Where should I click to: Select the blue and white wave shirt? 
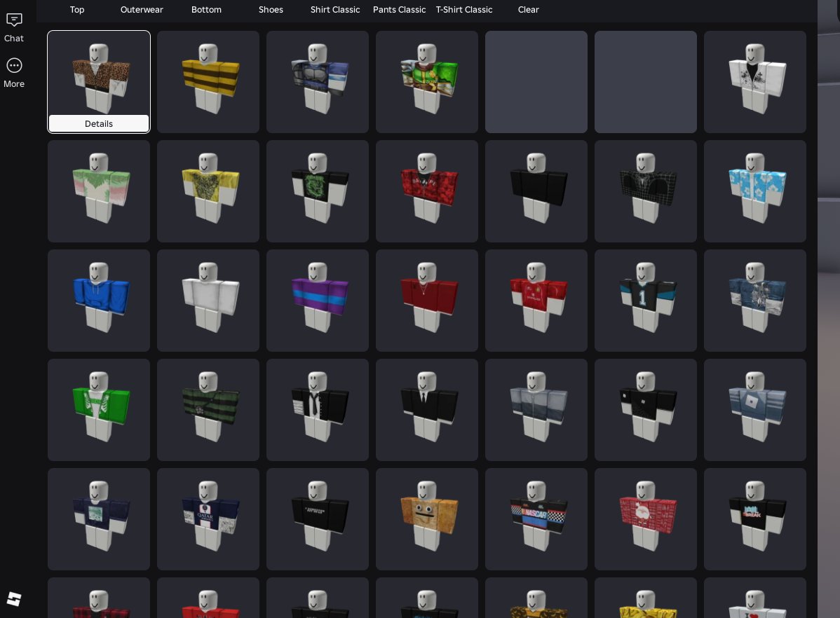coord(755,301)
